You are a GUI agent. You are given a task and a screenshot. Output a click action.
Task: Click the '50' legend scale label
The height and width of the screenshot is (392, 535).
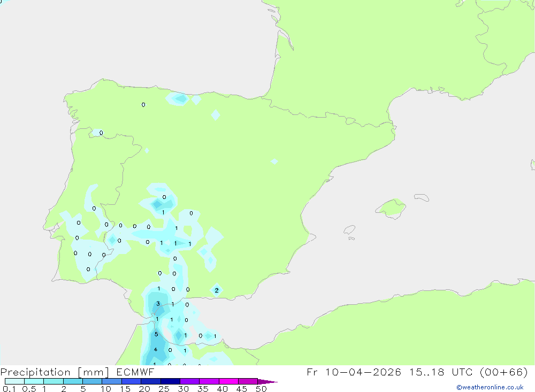pos(261,389)
